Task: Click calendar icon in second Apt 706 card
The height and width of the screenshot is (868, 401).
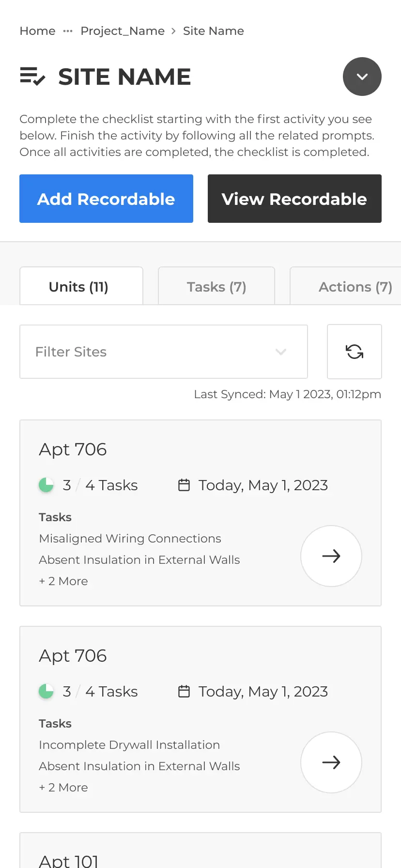Action: coord(184,691)
